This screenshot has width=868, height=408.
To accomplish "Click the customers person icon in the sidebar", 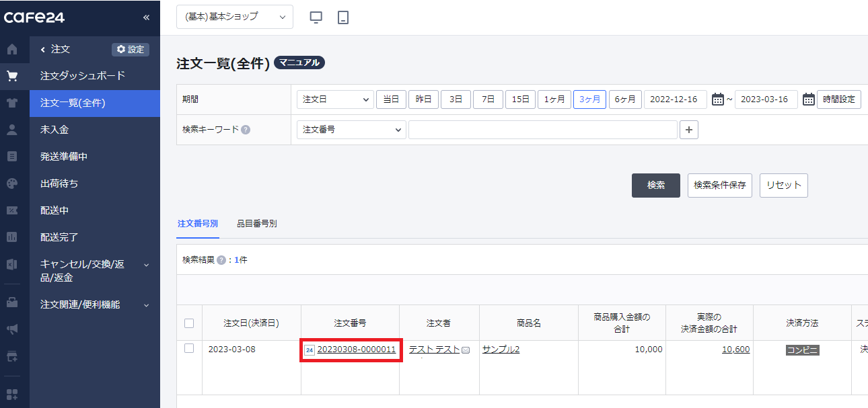I will pyautogui.click(x=11, y=130).
